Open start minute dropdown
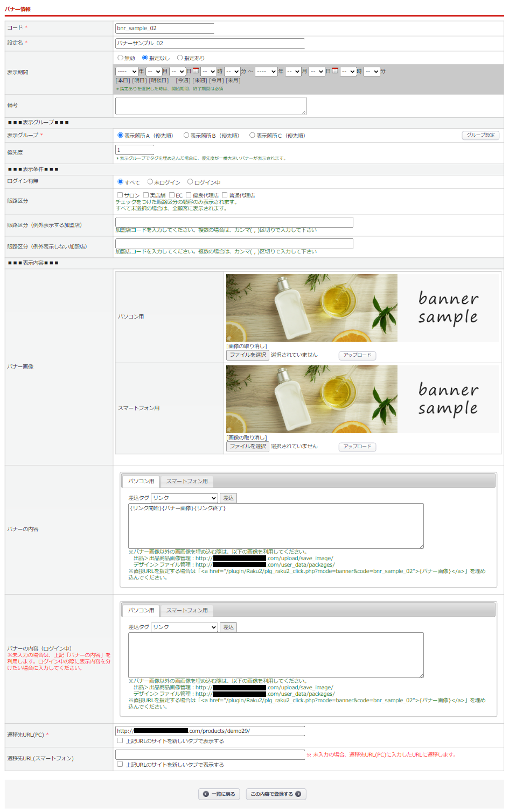509x812 pixels. pos(232,71)
